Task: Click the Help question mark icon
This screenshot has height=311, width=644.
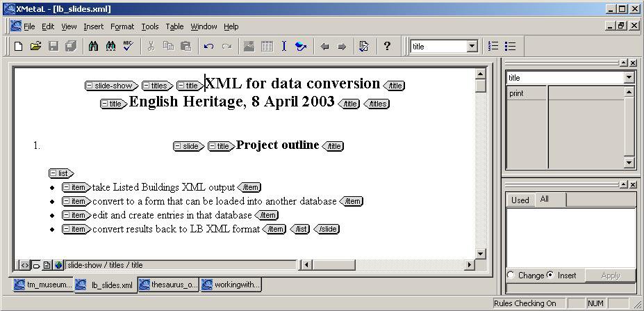Action: 387,47
